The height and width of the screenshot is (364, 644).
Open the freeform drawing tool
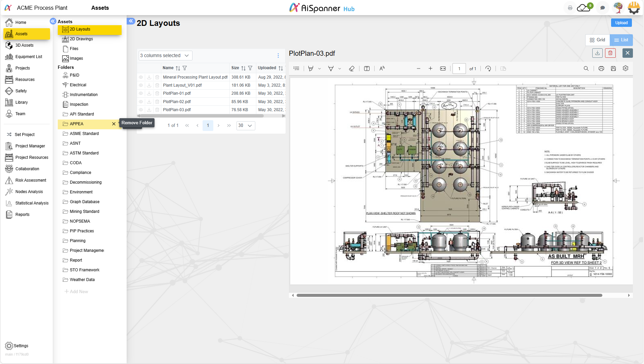(x=331, y=68)
